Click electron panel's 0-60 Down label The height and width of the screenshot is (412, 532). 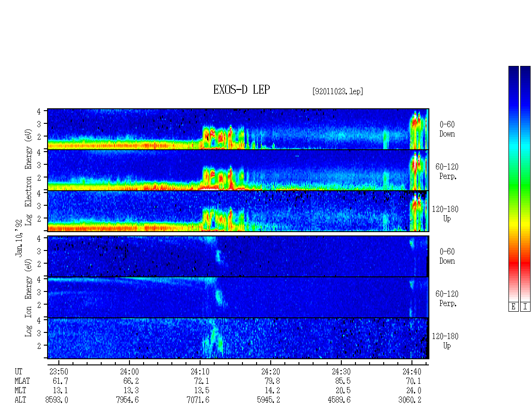click(447, 129)
